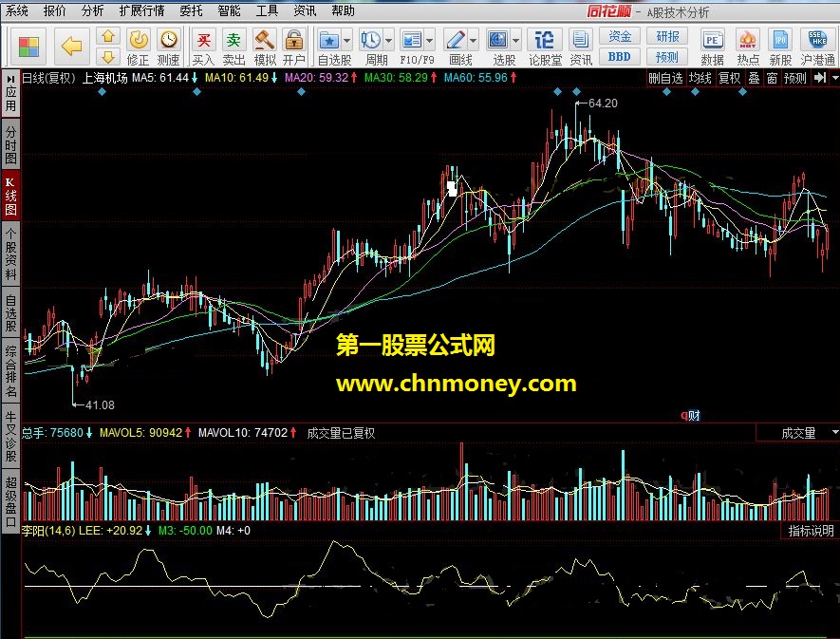This screenshot has height=639, width=840.
Task: Open the 论股堂 forum icon
Action: coord(544,40)
